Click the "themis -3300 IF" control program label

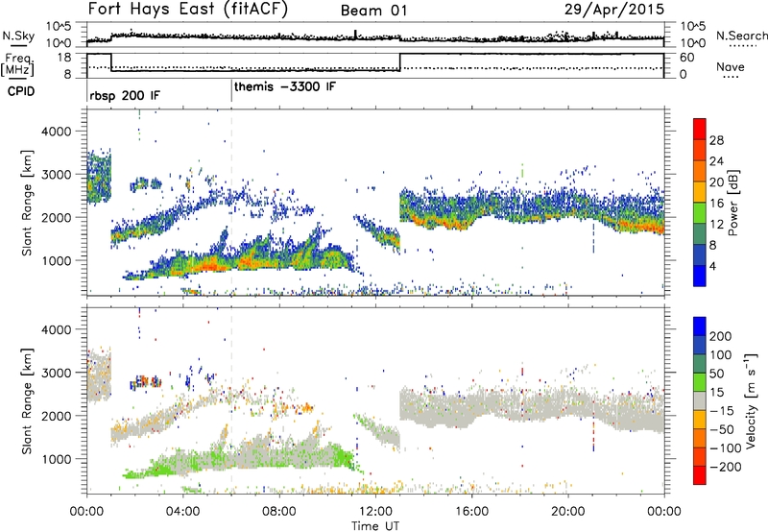coord(285,86)
